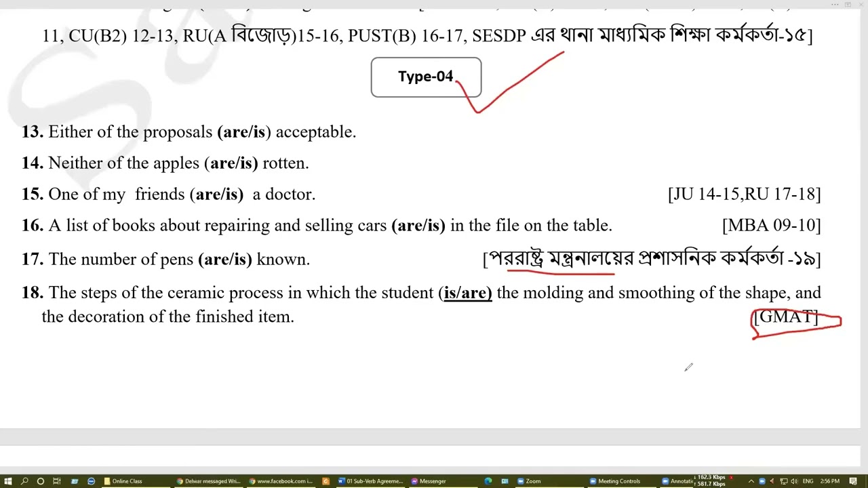Click sentence 14 'Neither of the apples'
868x488 pixels.
(165, 163)
